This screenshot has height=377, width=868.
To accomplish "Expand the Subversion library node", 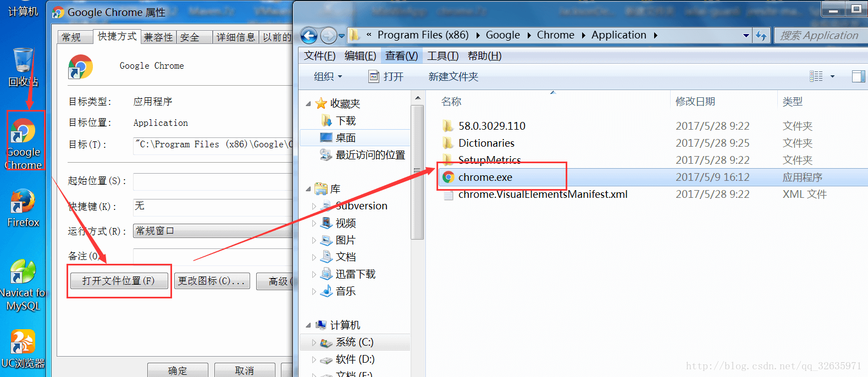I will tap(314, 206).
